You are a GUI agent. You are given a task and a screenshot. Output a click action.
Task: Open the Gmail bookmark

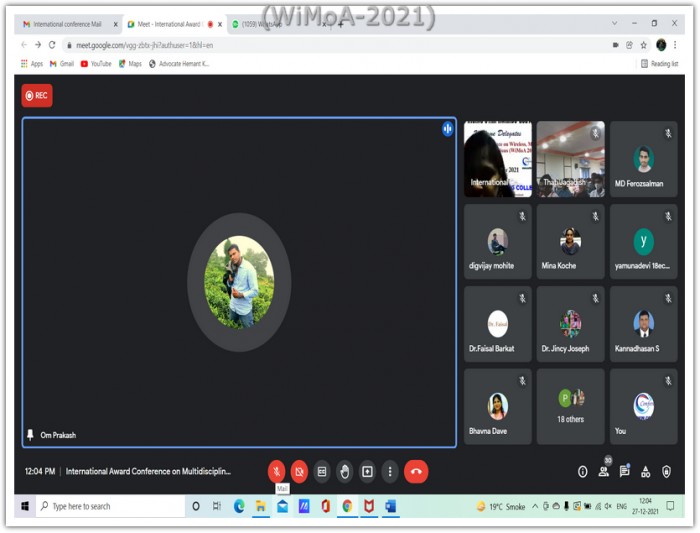pyautogui.click(x=62, y=64)
